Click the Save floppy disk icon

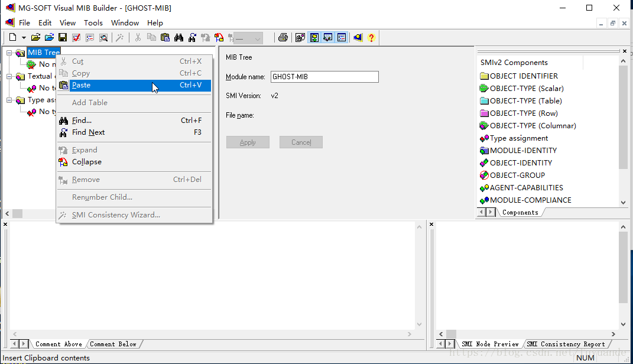(63, 38)
